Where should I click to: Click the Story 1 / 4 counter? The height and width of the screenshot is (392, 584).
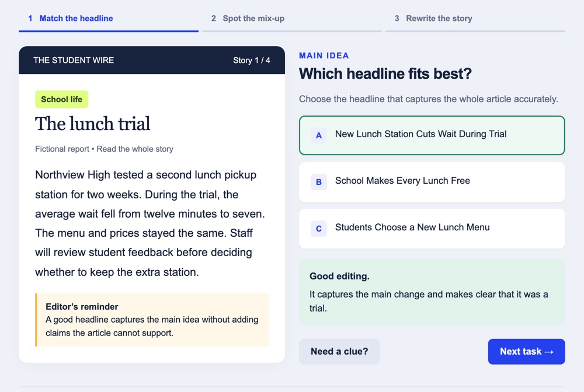pyautogui.click(x=251, y=60)
